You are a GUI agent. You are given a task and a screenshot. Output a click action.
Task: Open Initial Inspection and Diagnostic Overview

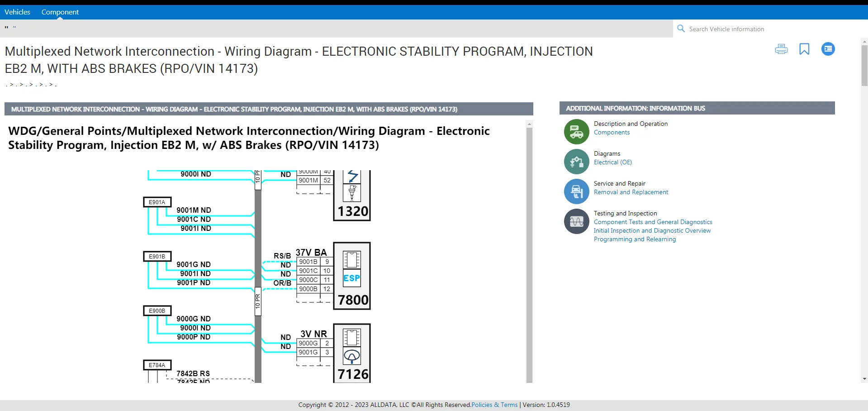click(652, 230)
